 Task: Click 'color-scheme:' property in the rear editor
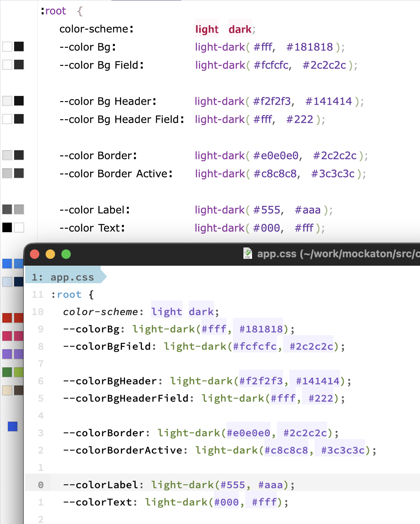tap(96, 29)
